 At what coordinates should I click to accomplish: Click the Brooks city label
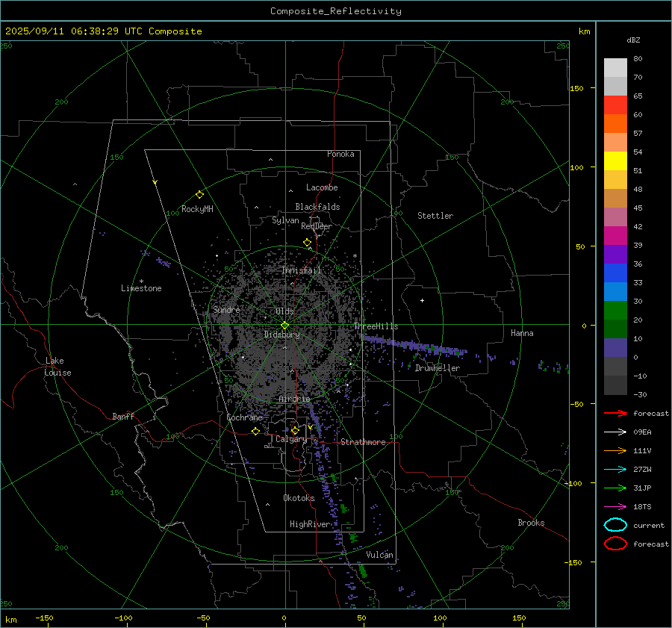point(531,523)
